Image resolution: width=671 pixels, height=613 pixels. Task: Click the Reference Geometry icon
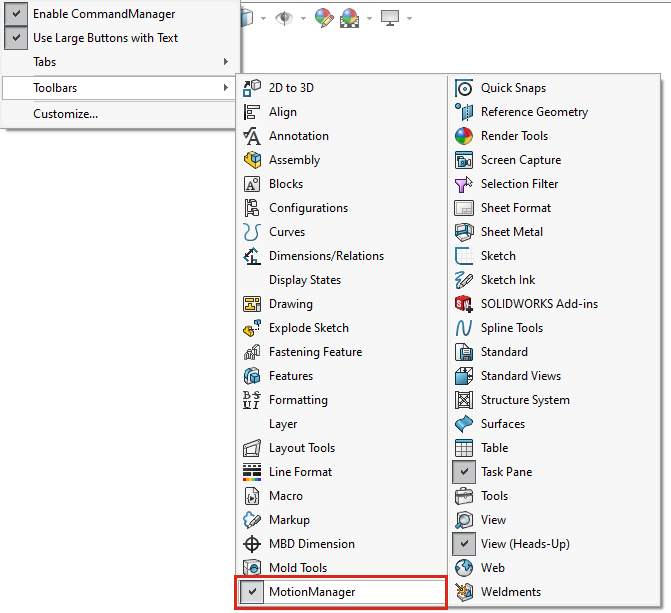464,112
